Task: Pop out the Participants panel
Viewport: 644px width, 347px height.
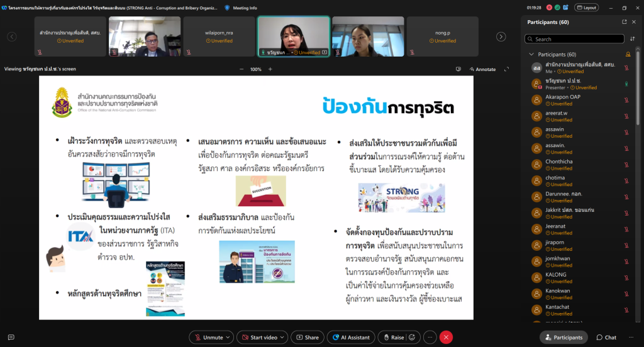Action: 625,22
